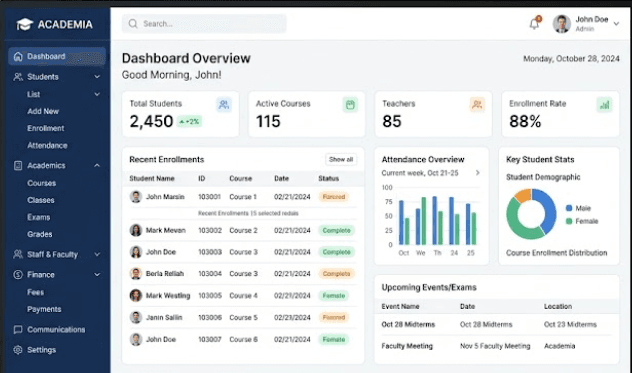The height and width of the screenshot is (373, 632).
Task: Click Course 6 in the enrollments table
Action: click(243, 340)
